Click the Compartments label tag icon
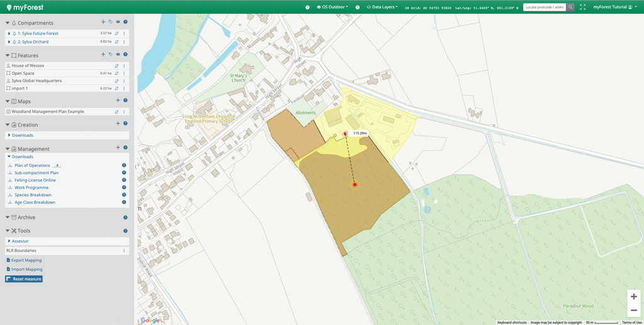644x325 pixels. tap(110, 22)
